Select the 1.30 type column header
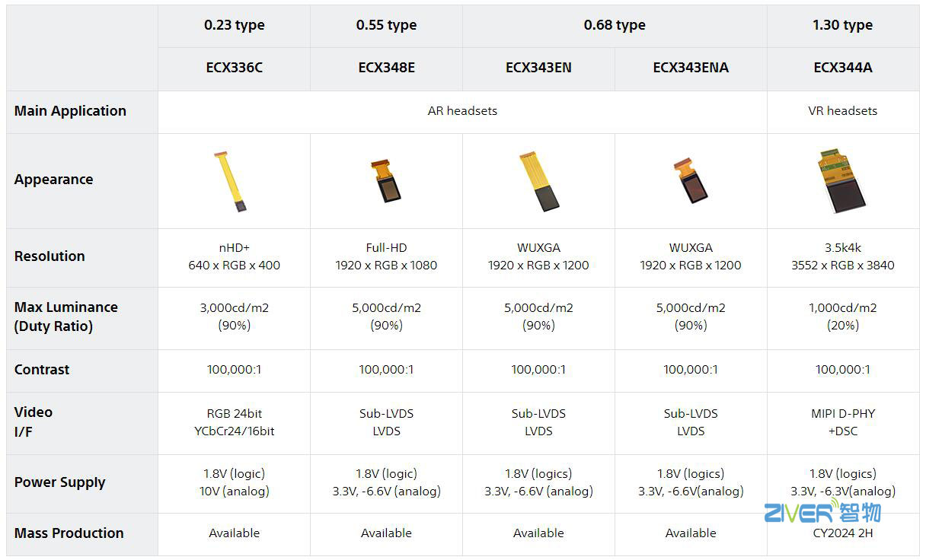This screenshot has height=560, width=926. click(x=842, y=25)
